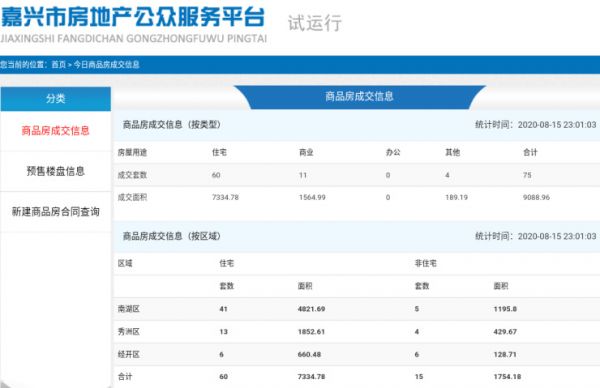Click the 商品房成交信息（按区域）section heading
The width and height of the screenshot is (600, 388).
click(x=171, y=236)
